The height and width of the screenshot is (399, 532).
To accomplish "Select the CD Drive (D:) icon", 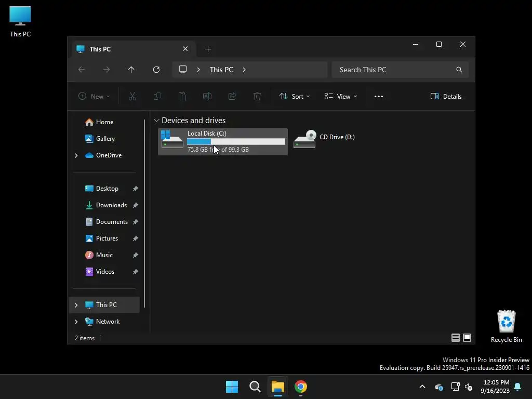I will pyautogui.click(x=304, y=139).
